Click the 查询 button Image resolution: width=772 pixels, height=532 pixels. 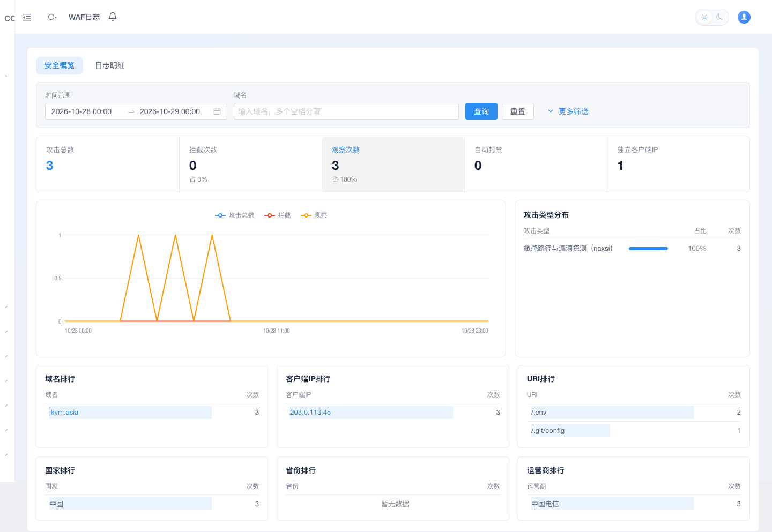[x=481, y=111]
